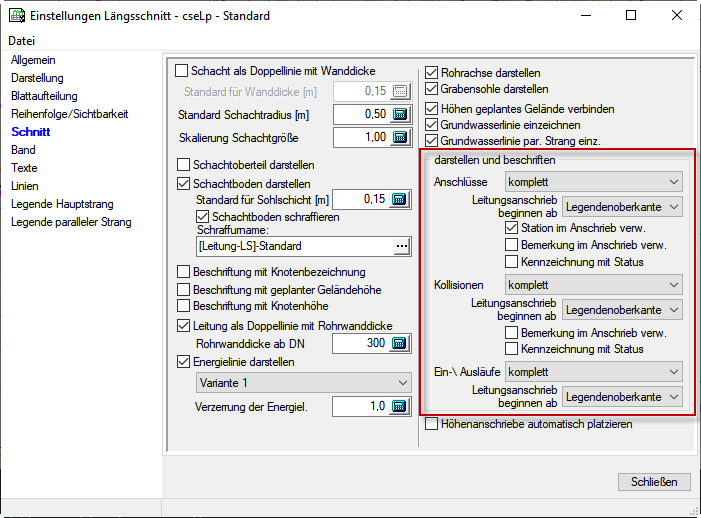Open the Schraffurname browse button with dots
This screenshot has height=518, width=701.
tap(402, 245)
